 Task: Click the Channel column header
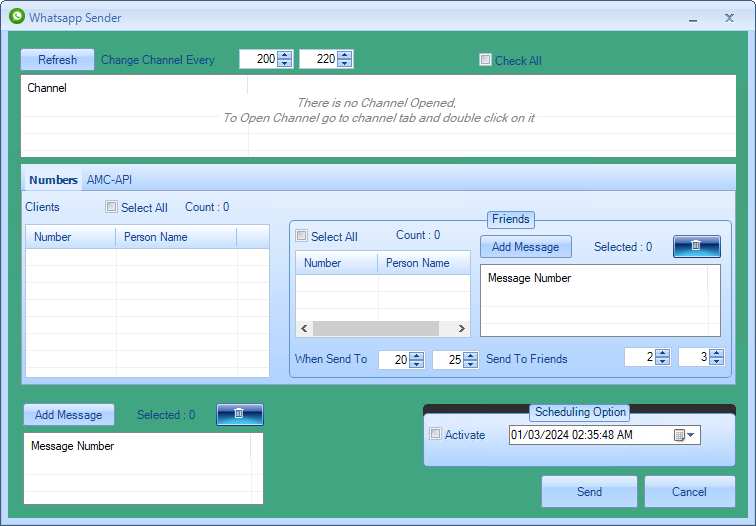(x=135, y=88)
